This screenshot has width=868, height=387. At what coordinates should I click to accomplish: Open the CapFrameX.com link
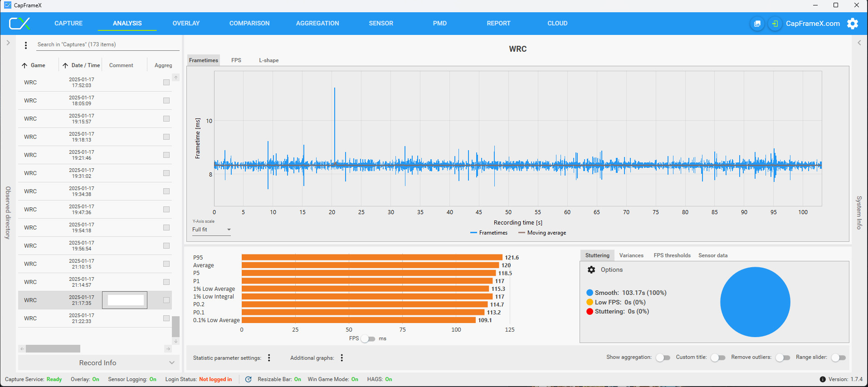(x=813, y=24)
